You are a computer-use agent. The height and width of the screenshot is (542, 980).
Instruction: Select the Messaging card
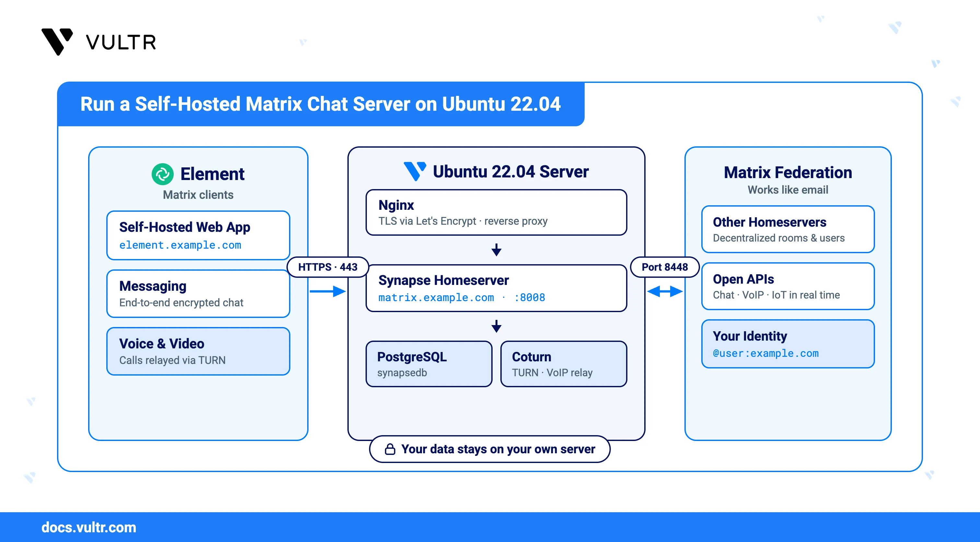[198, 293]
